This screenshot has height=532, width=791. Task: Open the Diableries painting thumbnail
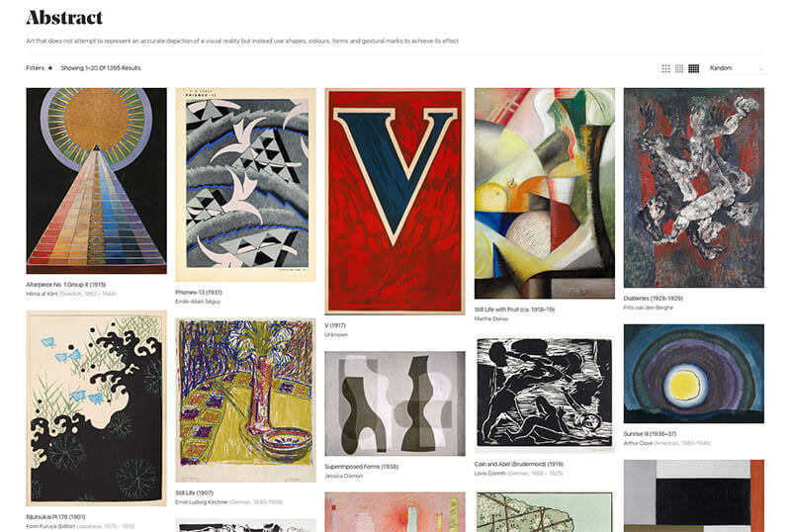694,188
